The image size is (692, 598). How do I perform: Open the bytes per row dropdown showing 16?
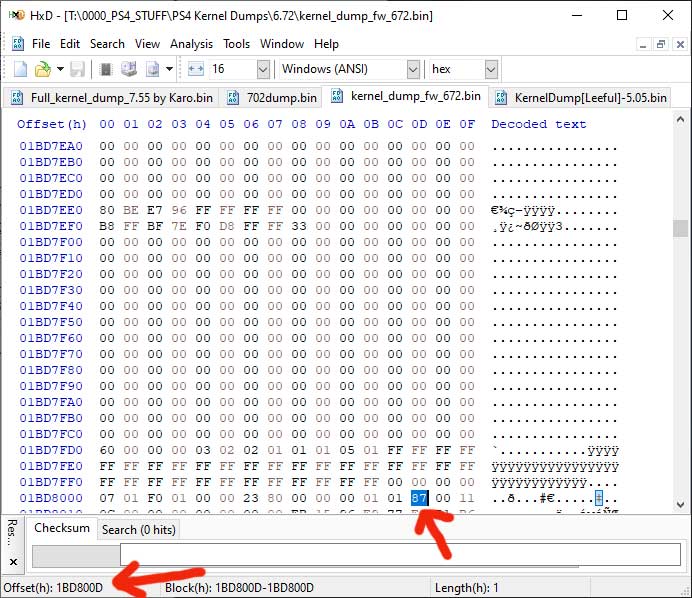[263, 69]
